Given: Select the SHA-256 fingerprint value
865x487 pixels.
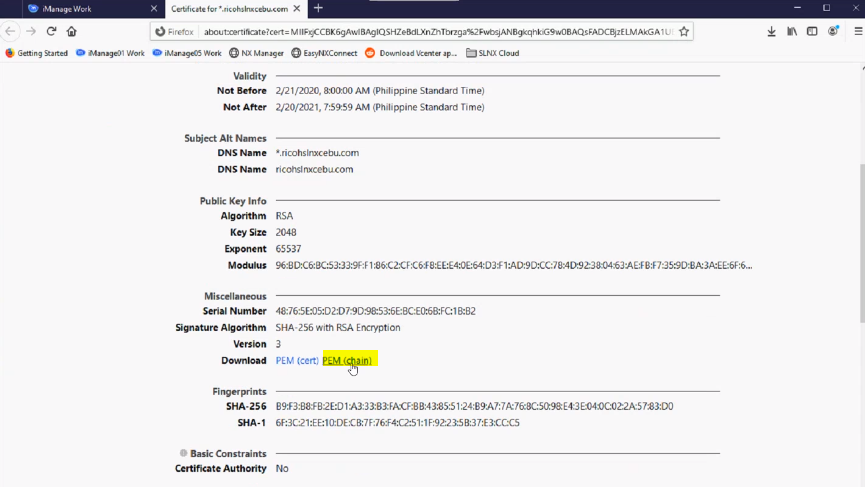Looking at the screenshot, I should click(x=474, y=406).
